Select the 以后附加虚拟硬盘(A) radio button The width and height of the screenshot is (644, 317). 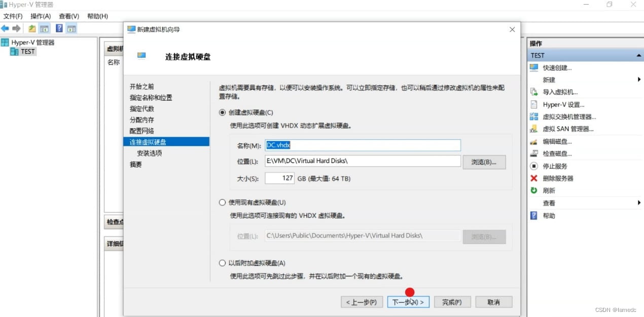point(222,263)
